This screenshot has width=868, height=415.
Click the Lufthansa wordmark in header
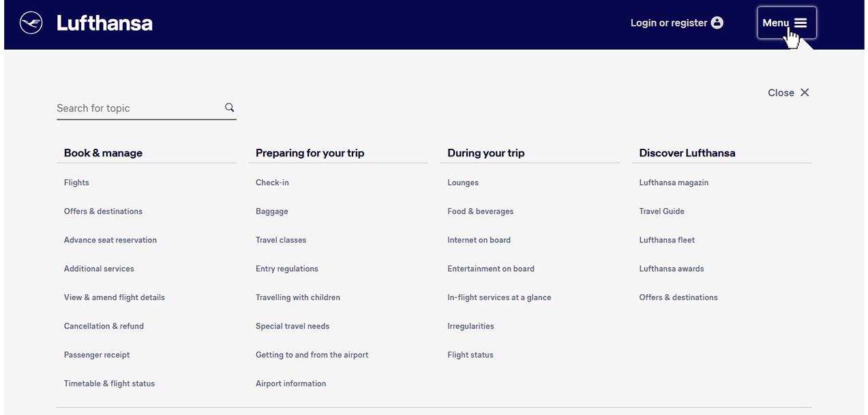pos(104,23)
